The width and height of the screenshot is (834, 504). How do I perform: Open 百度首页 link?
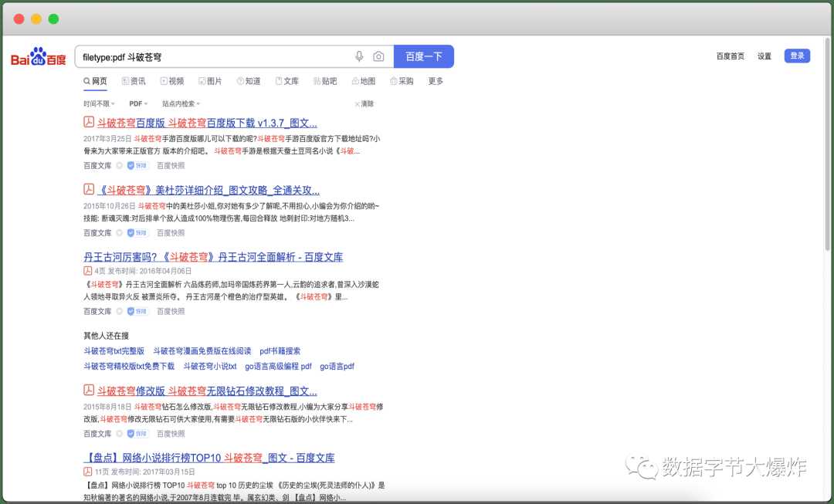730,56
